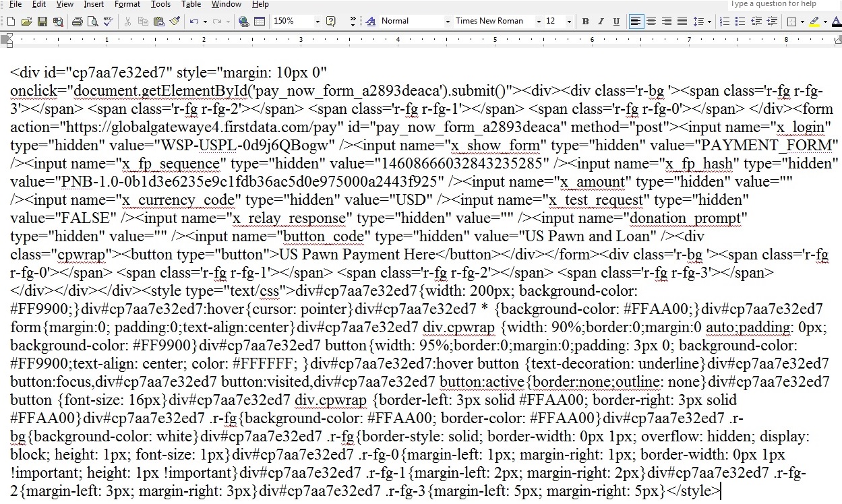The image size is (842, 504).
Task: Open Print Preview
Action: pos(92,22)
